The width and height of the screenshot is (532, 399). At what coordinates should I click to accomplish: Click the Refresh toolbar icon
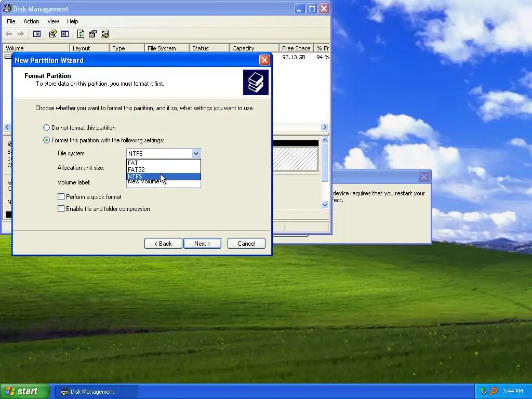coord(81,34)
